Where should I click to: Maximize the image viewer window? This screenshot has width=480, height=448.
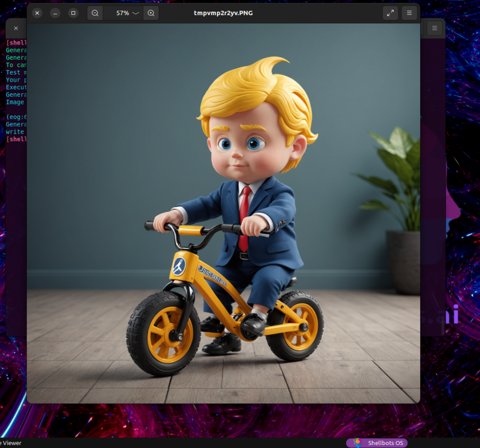pyautogui.click(x=73, y=13)
